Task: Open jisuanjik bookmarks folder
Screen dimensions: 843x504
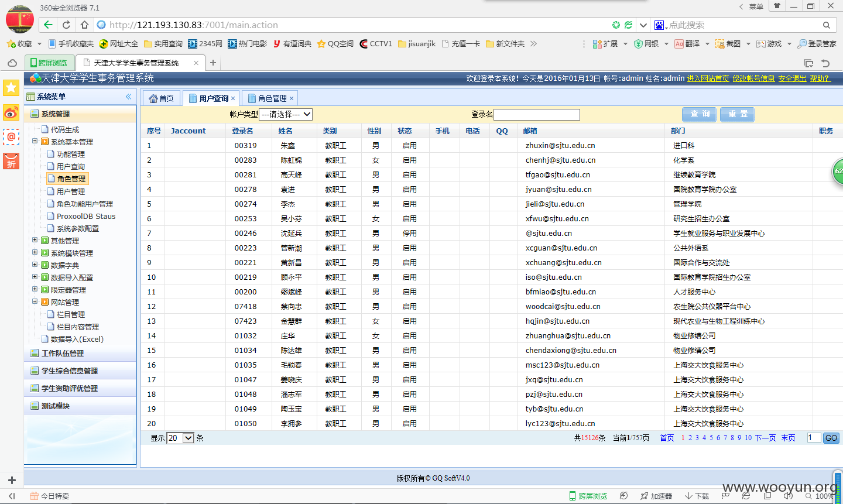Action: click(x=417, y=44)
